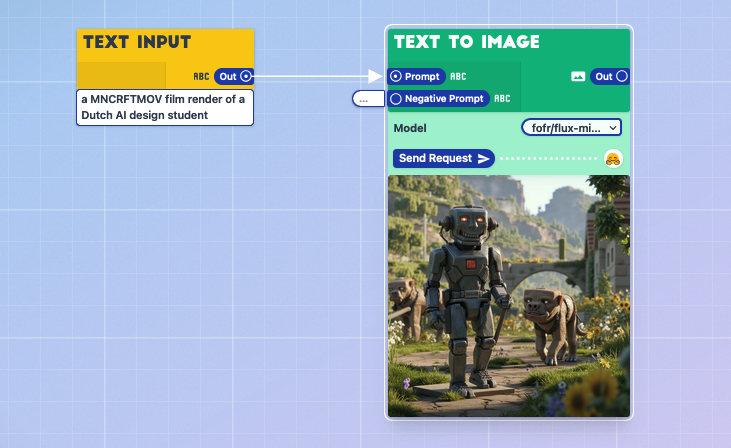This screenshot has width=731, height=448.
Task: Click the generated robot image preview
Action: 509,296
